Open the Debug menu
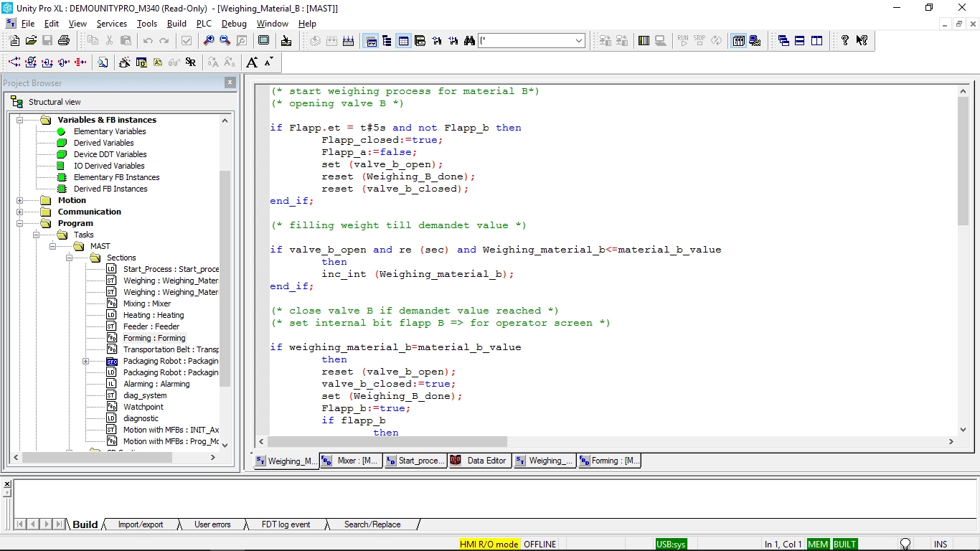 tap(234, 24)
